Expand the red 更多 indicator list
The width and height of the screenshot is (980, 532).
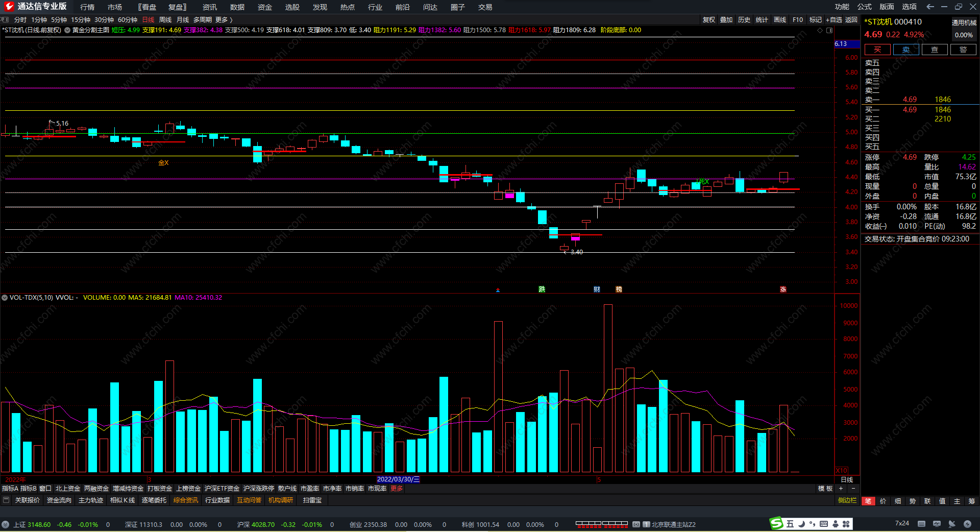tap(397, 489)
